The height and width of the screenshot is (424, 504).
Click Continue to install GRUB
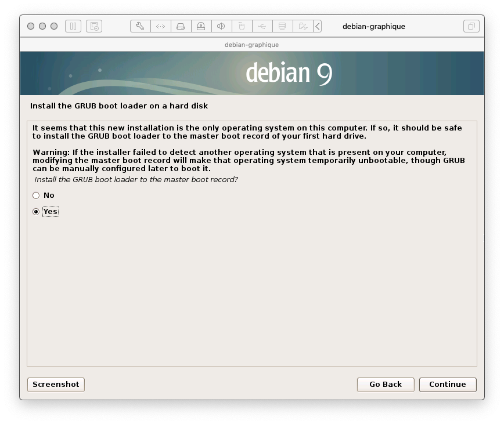(x=448, y=385)
